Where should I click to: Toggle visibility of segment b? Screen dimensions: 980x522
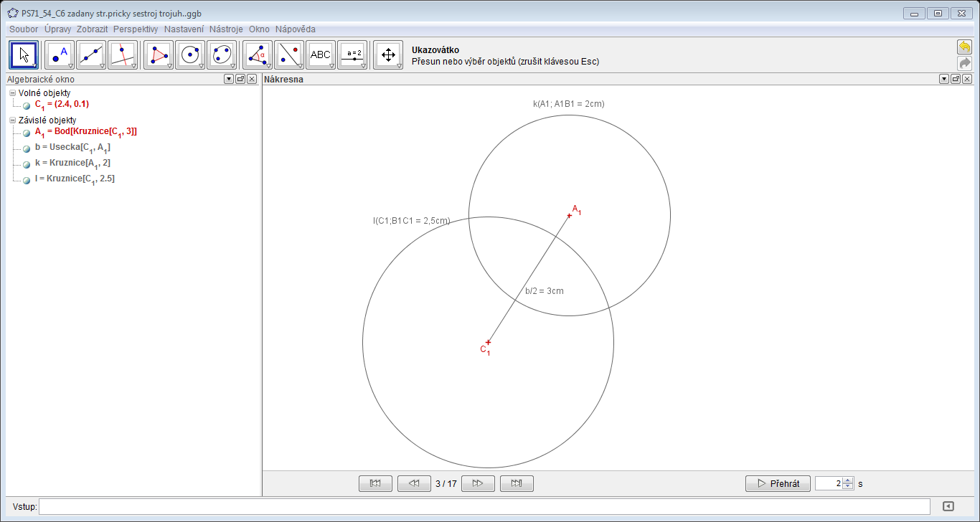(27, 148)
